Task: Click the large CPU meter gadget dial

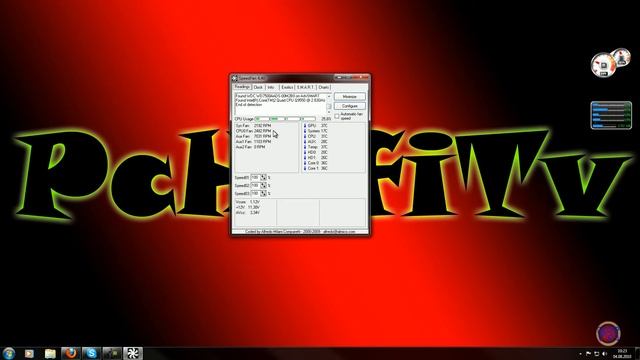Action: click(x=603, y=65)
